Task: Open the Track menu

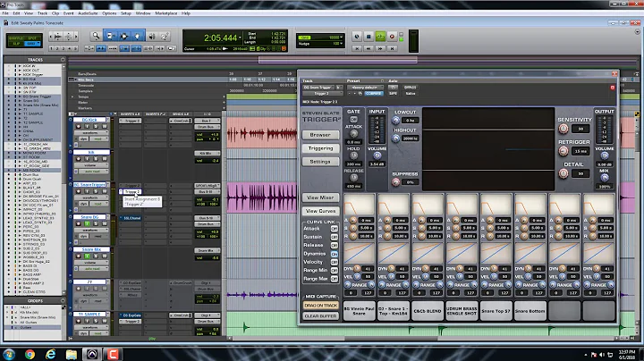Action: pyautogui.click(x=42, y=13)
